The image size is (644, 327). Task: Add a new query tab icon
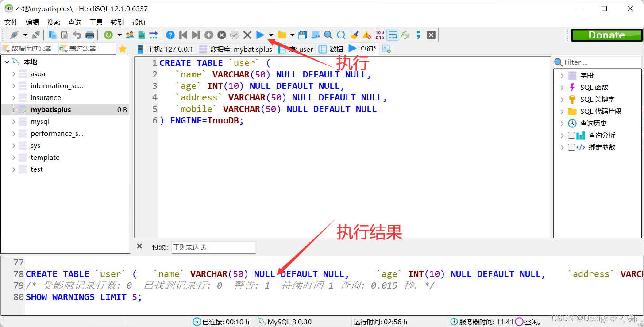click(386, 49)
